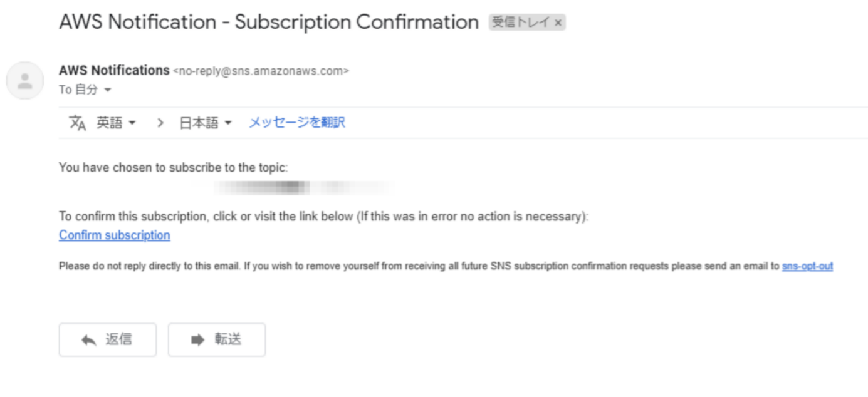Open the 日本語 target language dropdown
Screen dimensions: 868x397
[x=206, y=123]
